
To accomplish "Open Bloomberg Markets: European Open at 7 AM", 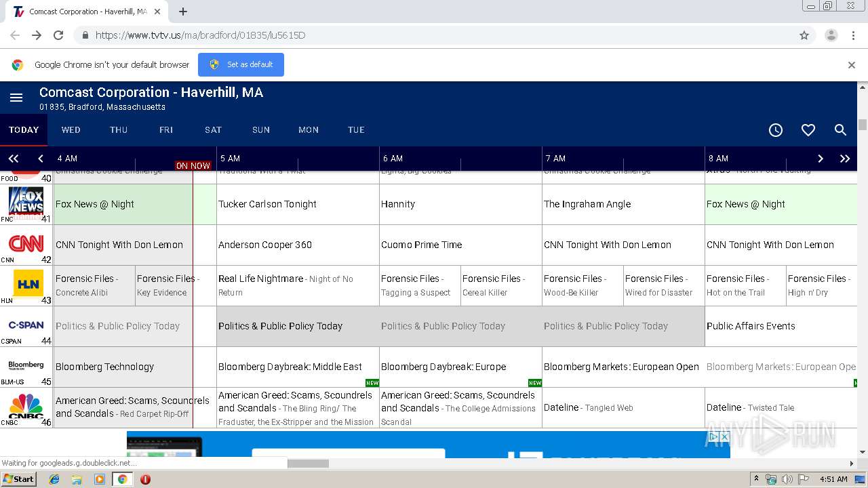I will tap(623, 367).
